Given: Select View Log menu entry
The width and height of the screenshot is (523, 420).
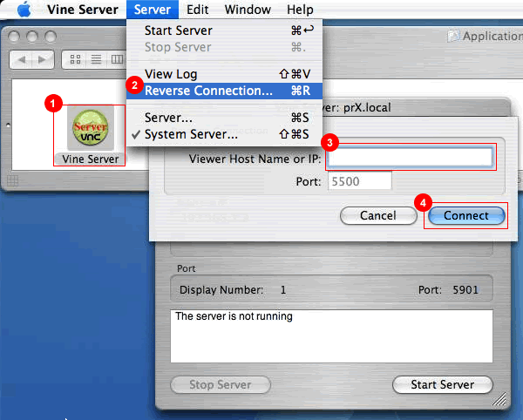Looking at the screenshot, I should [x=224, y=74].
